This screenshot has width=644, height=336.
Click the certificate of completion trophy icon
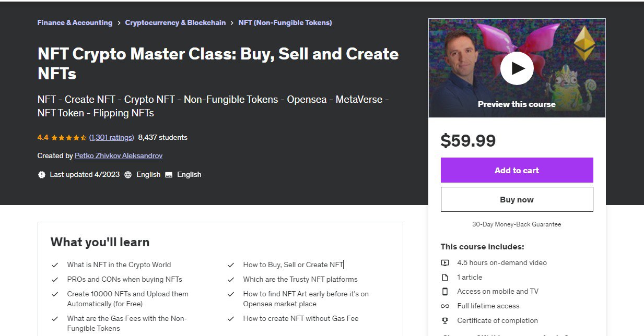tap(444, 320)
